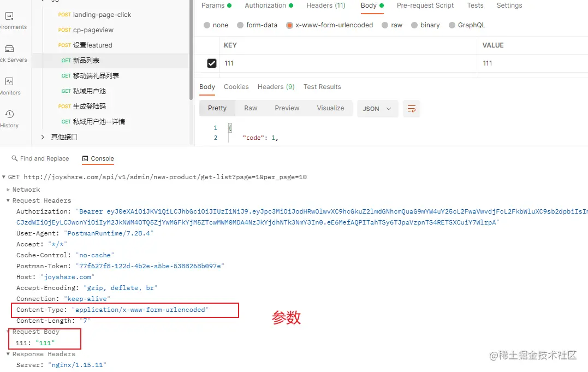This screenshot has height=372, width=588.
Task: Click the Console icon
Action: [85, 158]
